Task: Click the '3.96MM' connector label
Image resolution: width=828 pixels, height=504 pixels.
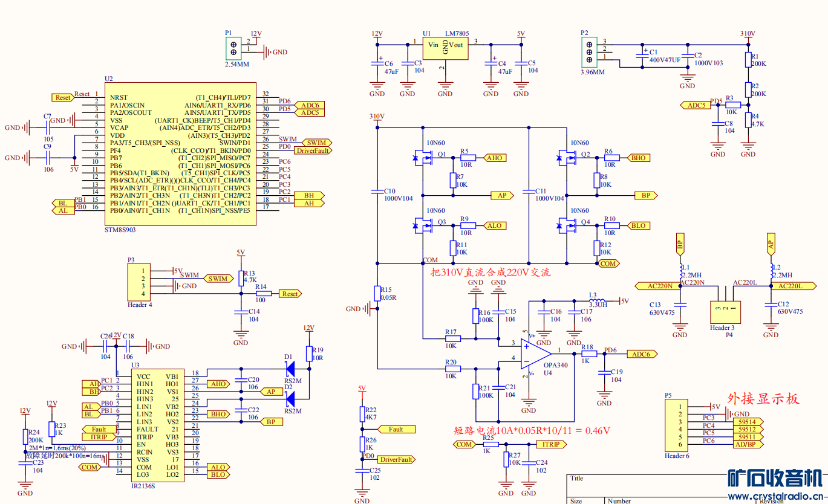Action: point(592,72)
